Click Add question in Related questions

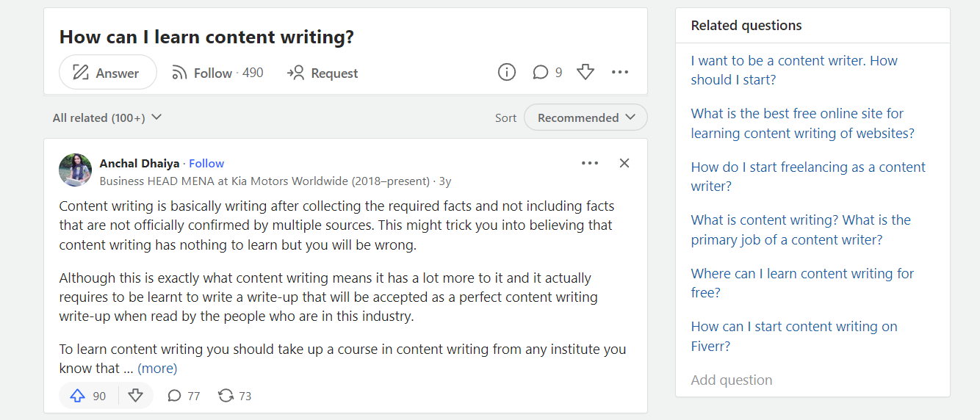731,380
